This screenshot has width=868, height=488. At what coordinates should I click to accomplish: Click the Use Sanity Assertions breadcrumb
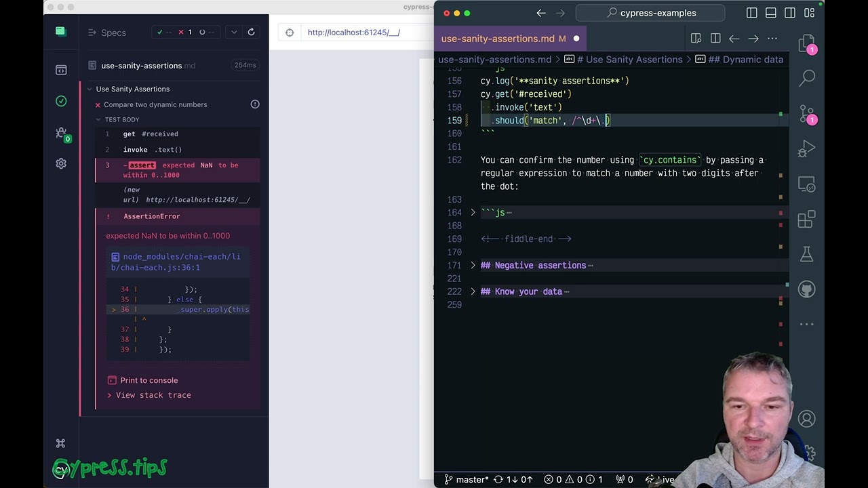coord(624,60)
